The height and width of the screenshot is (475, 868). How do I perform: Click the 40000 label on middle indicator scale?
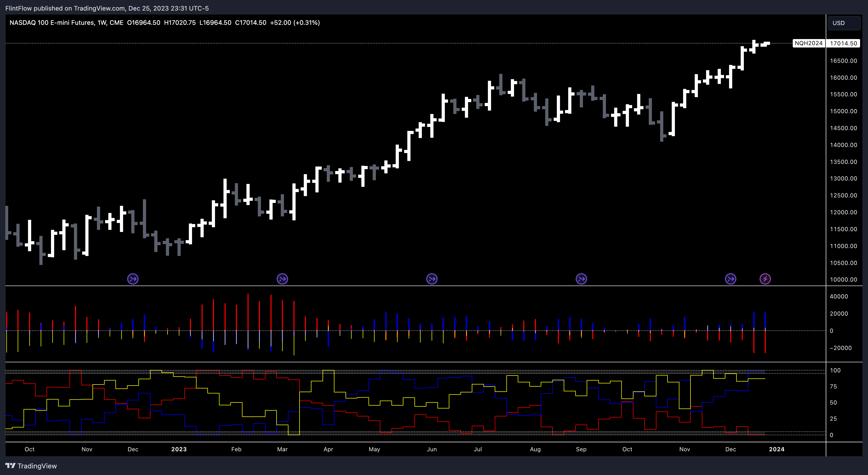point(839,296)
